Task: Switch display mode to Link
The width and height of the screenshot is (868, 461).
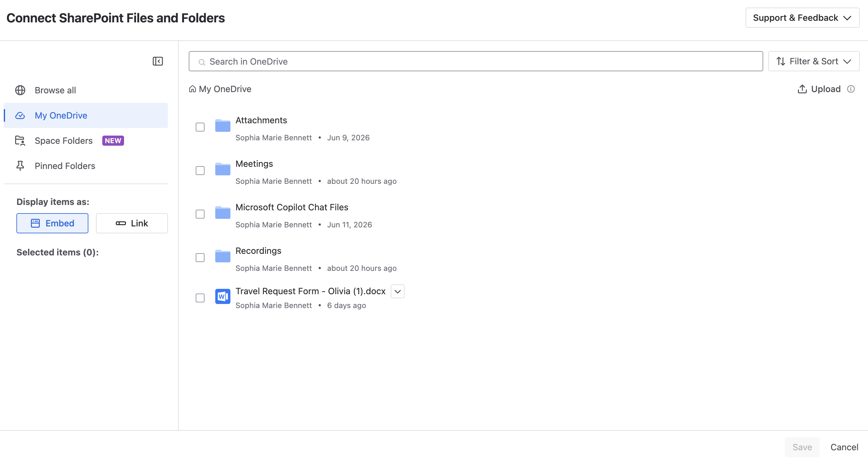Action: coord(132,223)
